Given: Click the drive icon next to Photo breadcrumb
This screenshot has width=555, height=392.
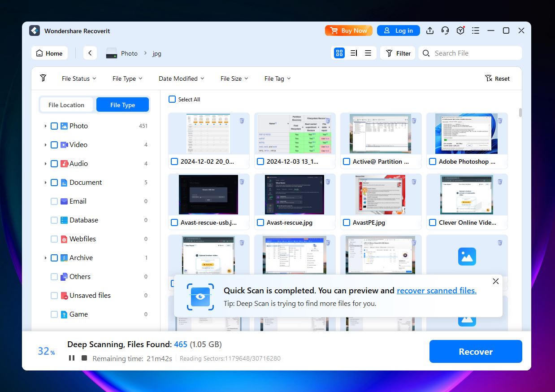Looking at the screenshot, I should pos(111,53).
